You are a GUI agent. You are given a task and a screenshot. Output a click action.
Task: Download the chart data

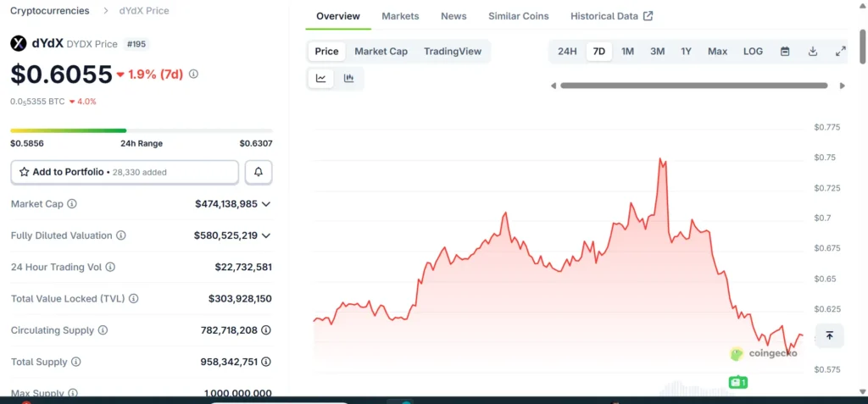813,52
